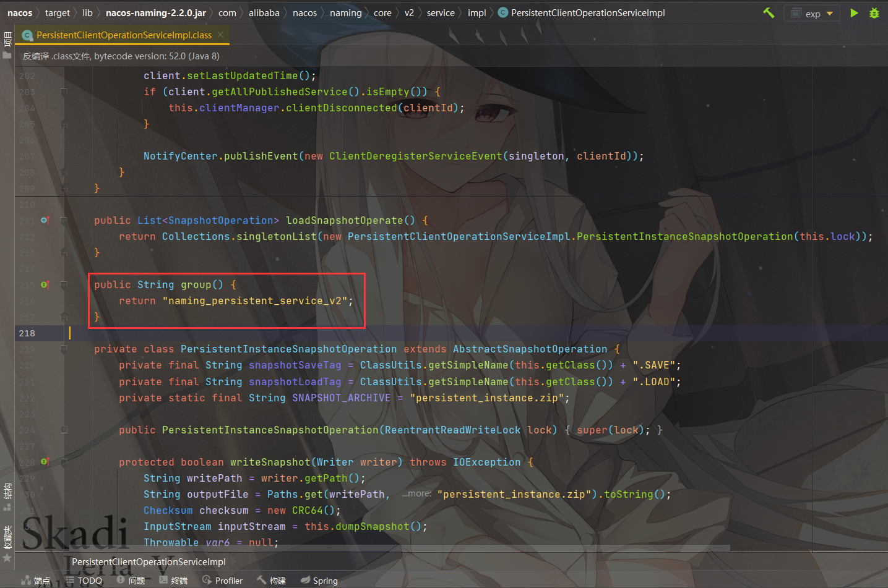Collapse the if block starting with client.getAllPublishedService

[64, 92]
